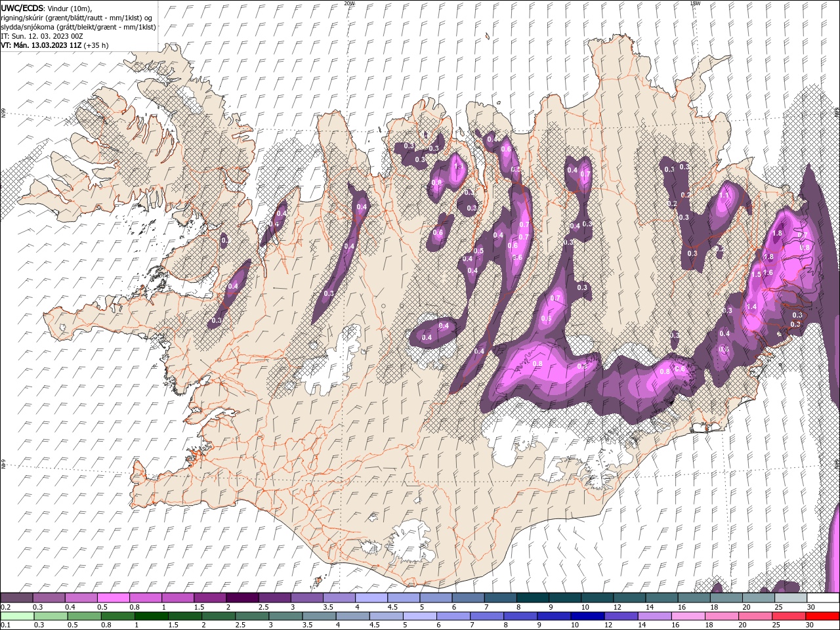The width and height of the screenshot is (840, 630).
Task: Click the UWC/ECDS title text
Action: pyautogui.click(x=23, y=8)
